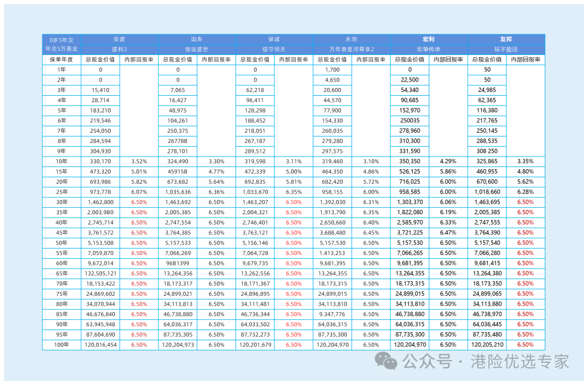The image size is (588, 385).
Task: Click the '永明' company header
Action: pos(351,39)
